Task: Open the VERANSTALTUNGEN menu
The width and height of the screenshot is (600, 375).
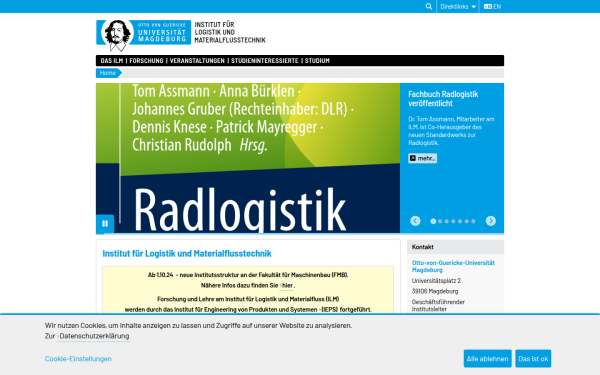Action: 197,60
